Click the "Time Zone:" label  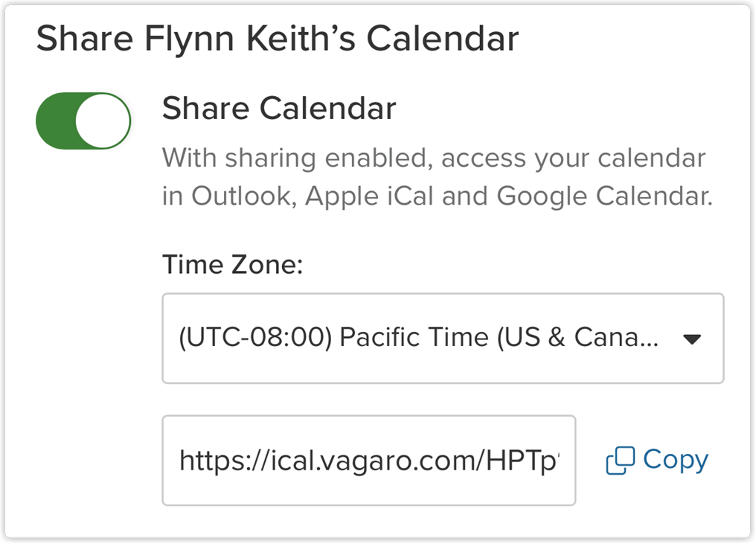click(x=233, y=264)
